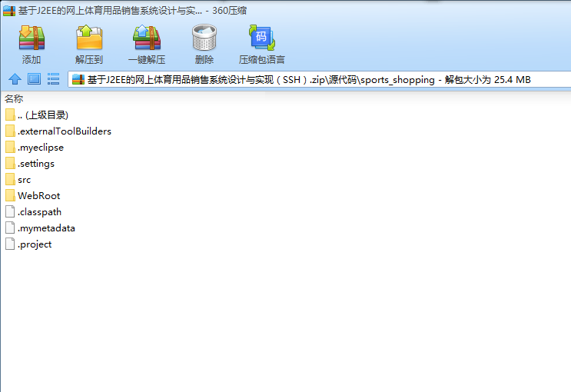Click folder icon next to .myeclipse
The image size is (571, 392).
click(x=10, y=147)
